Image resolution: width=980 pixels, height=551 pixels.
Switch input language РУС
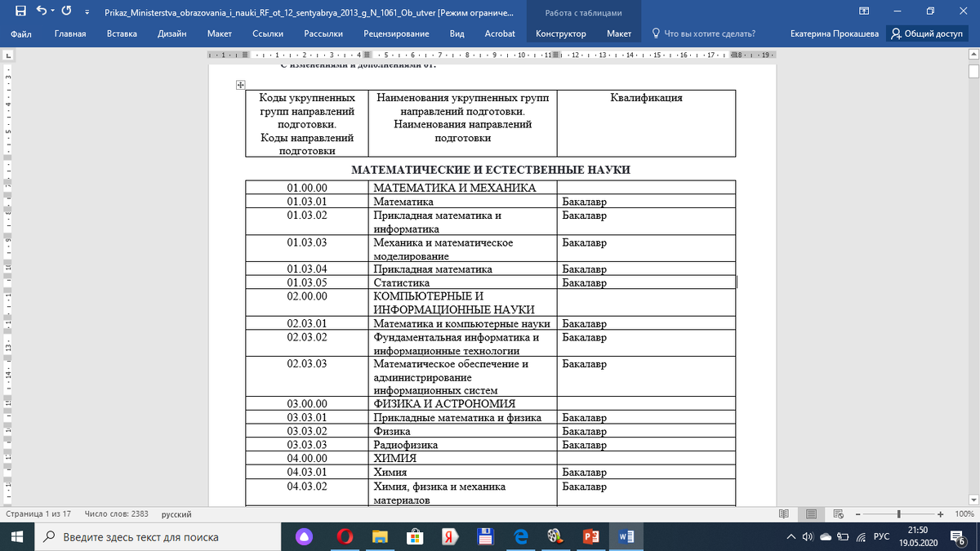[882, 536]
